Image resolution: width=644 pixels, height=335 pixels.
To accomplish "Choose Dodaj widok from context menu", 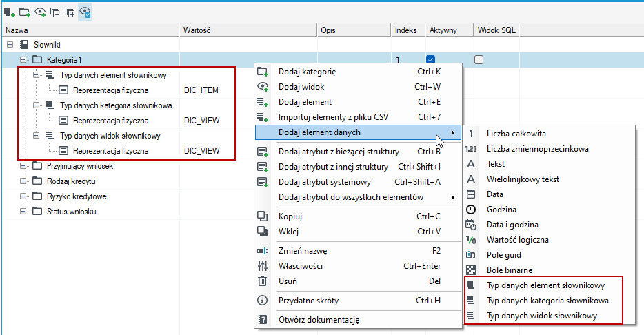I will pyautogui.click(x=358, y=87).
